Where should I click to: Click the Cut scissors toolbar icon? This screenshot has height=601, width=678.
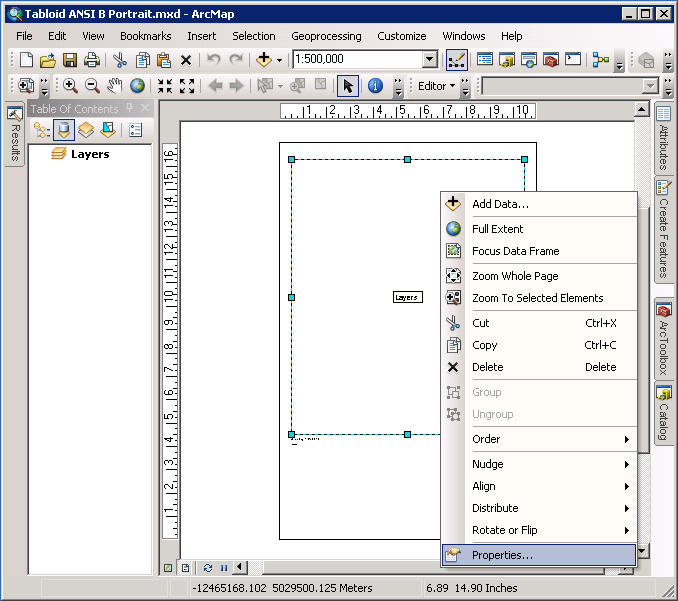(x=120, y=60)
